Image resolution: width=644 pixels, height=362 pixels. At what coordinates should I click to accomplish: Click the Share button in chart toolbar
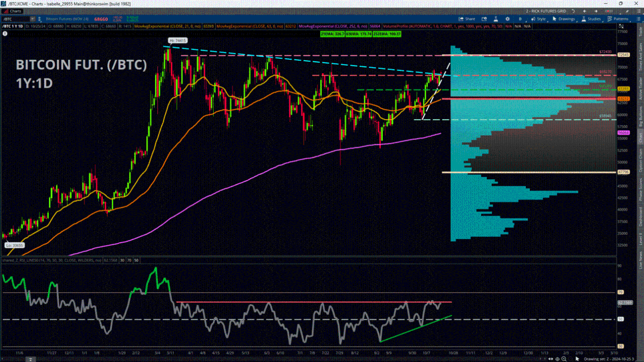[x=467, y=19]
